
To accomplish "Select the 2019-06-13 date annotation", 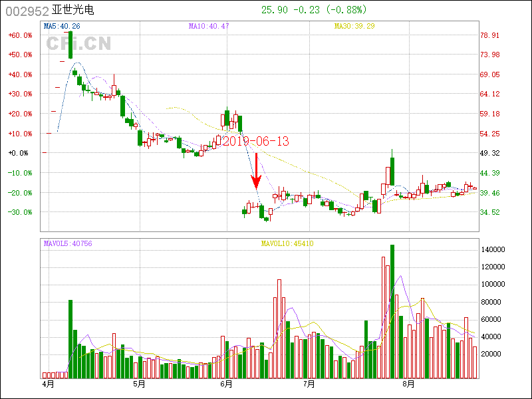I will (255, 141).
